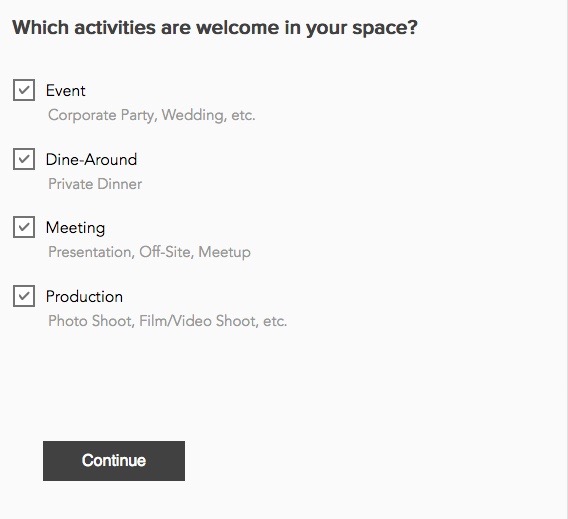Disable the Production checkbox

point(24,296)
